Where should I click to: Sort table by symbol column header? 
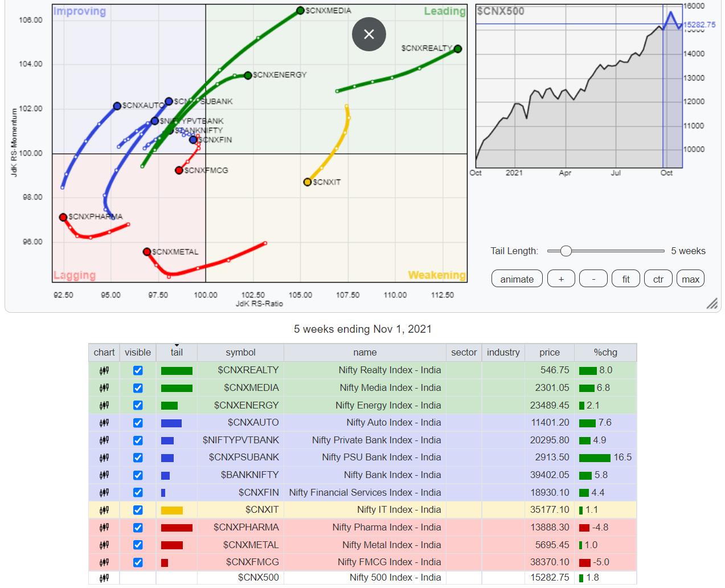[x=240, y=352]
